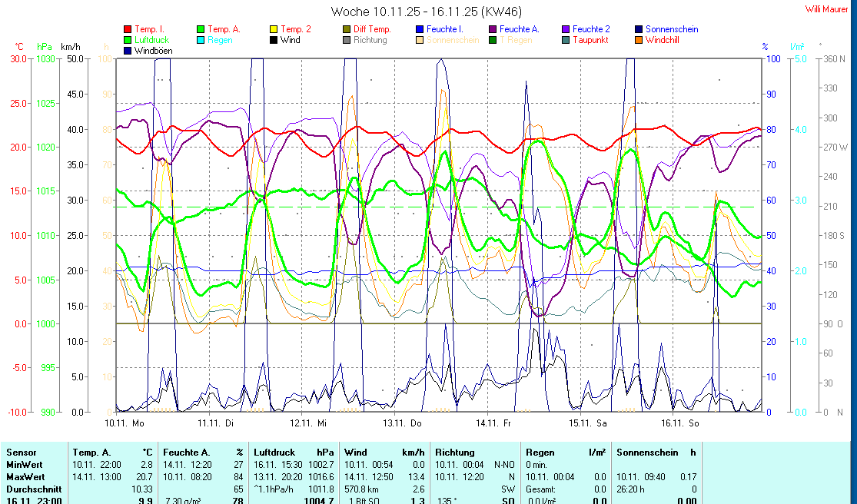Click the green Luftdruck legend label
Viewport: 857px width, 504px height.
click(152, 40)
